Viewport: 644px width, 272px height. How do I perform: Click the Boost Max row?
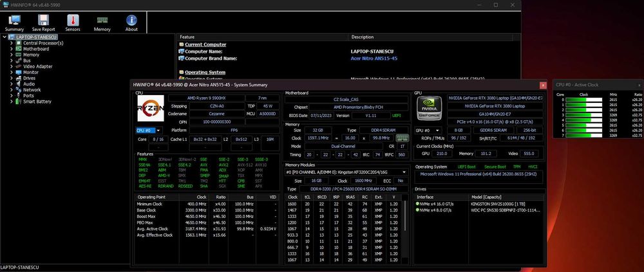pyautogui.click(x=207, y=216)
